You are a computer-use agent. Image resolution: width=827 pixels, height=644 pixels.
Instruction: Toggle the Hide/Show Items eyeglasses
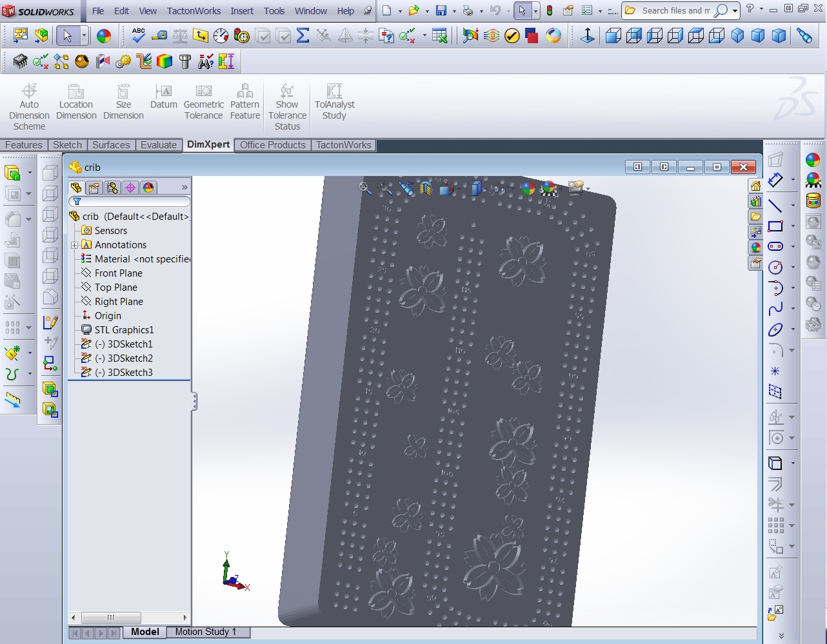coord(499,189)
